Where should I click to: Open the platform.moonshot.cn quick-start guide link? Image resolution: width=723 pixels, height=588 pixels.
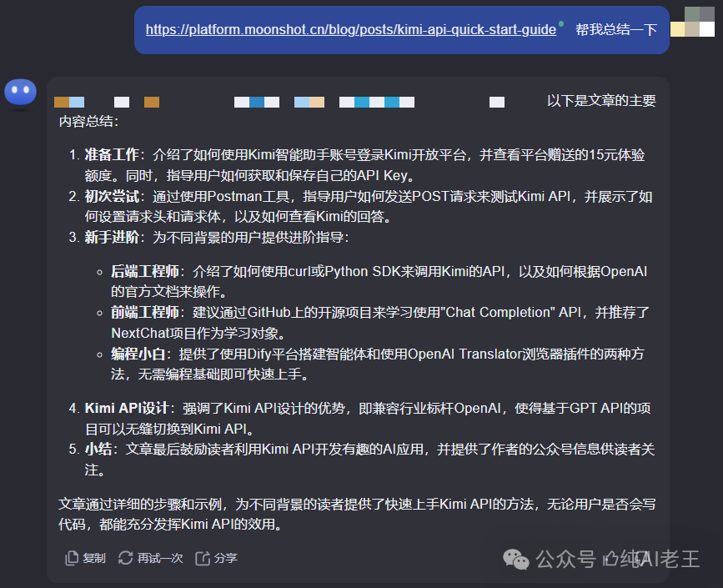pyautogui.click(x=351, y=29)
